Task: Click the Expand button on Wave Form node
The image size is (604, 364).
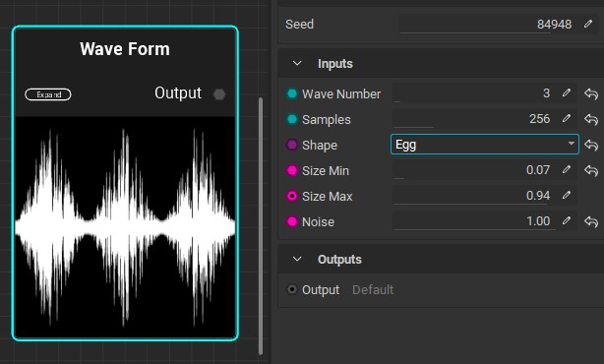Action: click(48, 94)
